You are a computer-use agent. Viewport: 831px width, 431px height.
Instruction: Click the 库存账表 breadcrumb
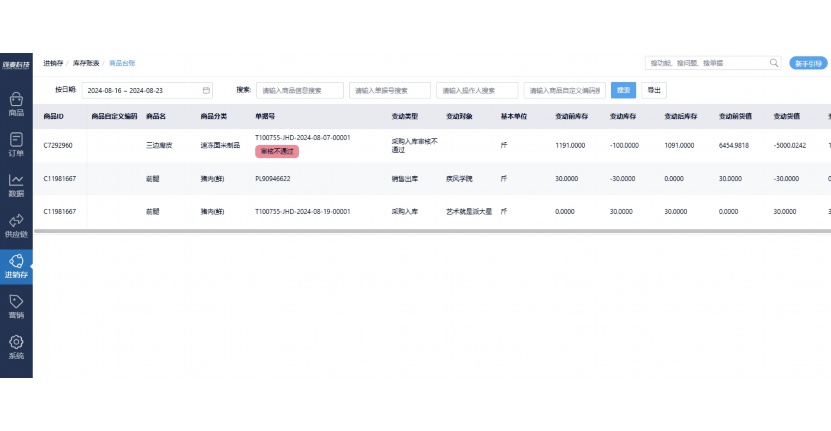point(86,63)
